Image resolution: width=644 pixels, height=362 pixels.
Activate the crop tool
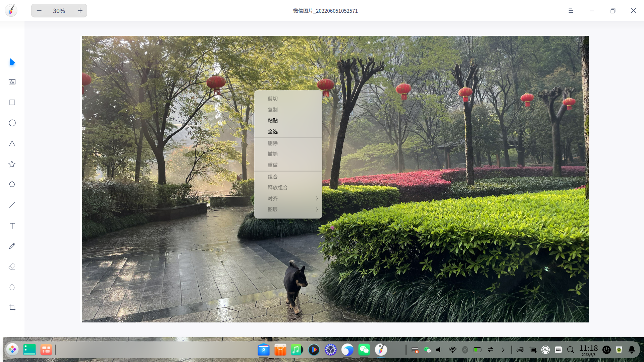(12, 308)
